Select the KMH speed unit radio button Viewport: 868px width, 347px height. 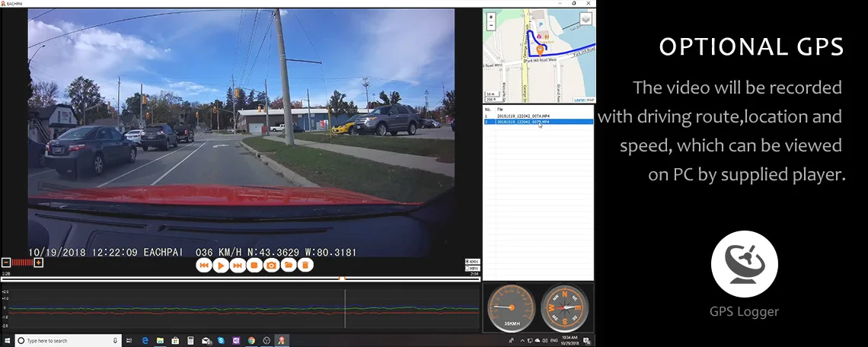pyautogui.click(x=467, y=262)
